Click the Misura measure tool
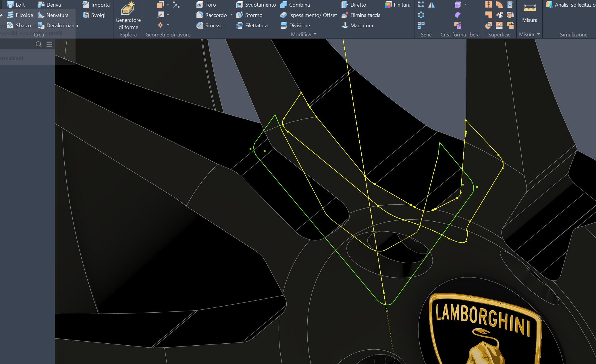The width and height of the screenshot is (596, 364). coord(530,13)
